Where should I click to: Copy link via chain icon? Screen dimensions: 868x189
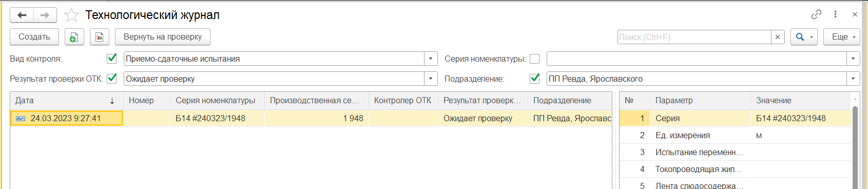coord(816,14)
